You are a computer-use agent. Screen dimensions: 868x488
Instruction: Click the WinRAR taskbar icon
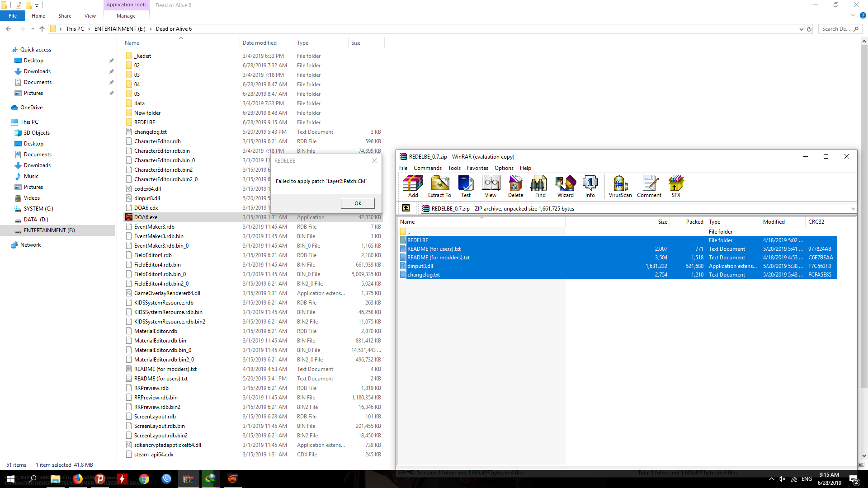[x=189, y=479]
